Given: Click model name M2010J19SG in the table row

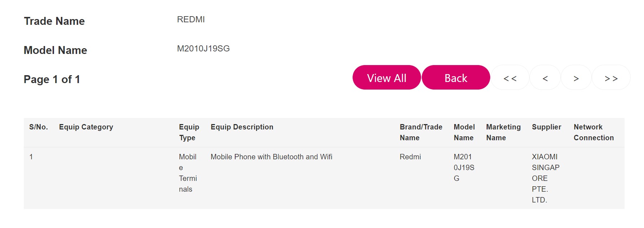Looking at the screenshot, I should pyautogui.click(x=464, y=167).
